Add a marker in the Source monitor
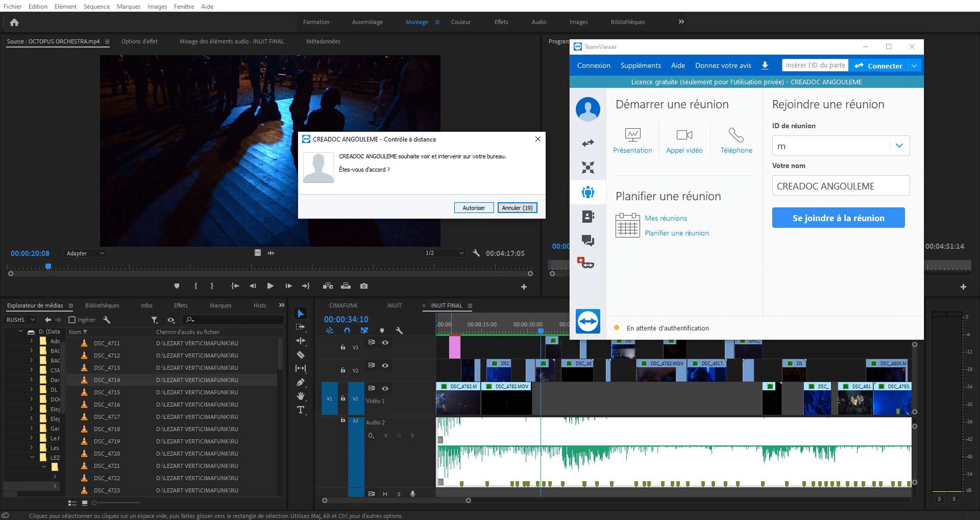This screenshot has height=520, width=980. click(177, 286)
